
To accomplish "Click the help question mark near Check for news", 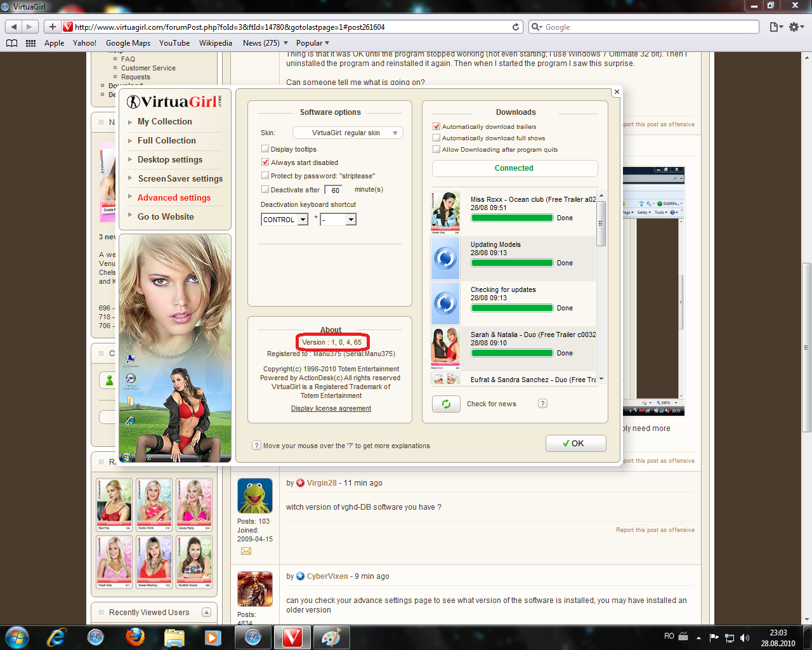I will click(542, 404).
